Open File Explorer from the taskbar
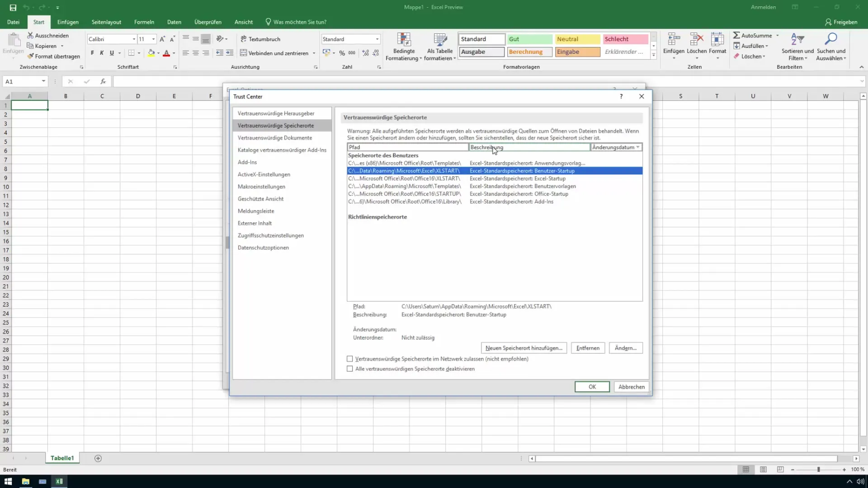Image resolution: width=868 pixels, height=488 pixels. (x=25, y=481)
